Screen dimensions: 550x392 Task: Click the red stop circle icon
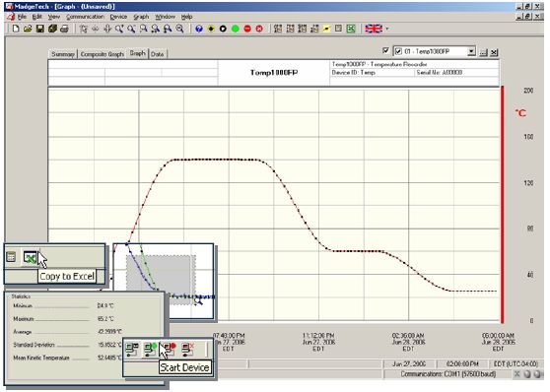247,29
